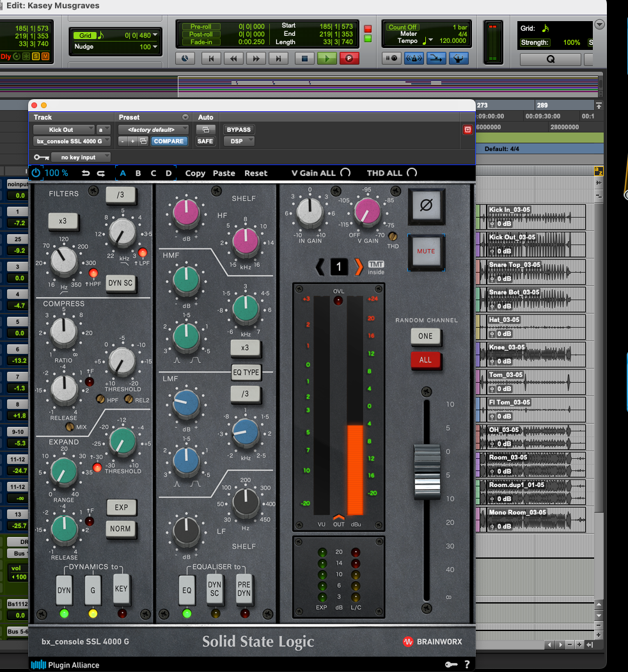Open the factory default preset dropdown
This screenshot has width=628, height=672.
153,129
